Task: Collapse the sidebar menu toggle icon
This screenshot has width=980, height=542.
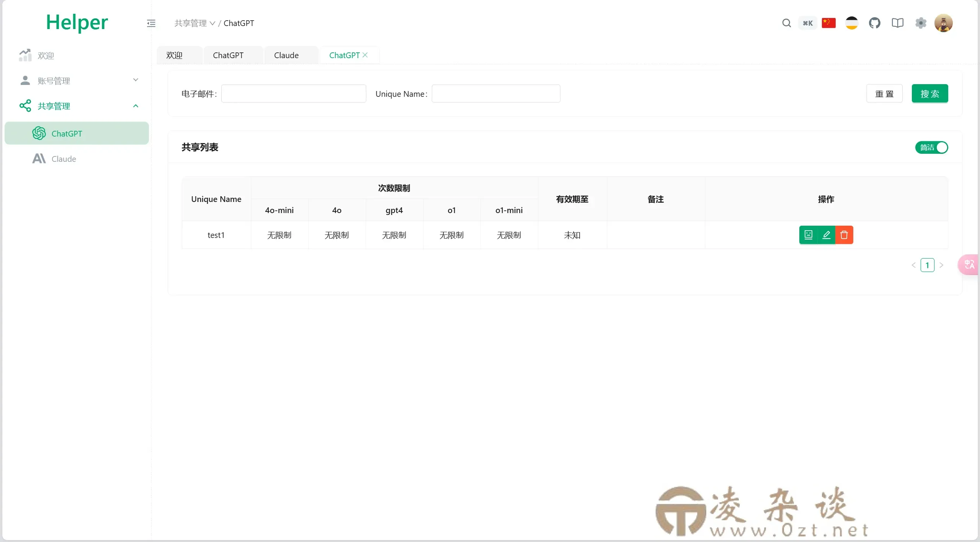Action: [151, 23]
